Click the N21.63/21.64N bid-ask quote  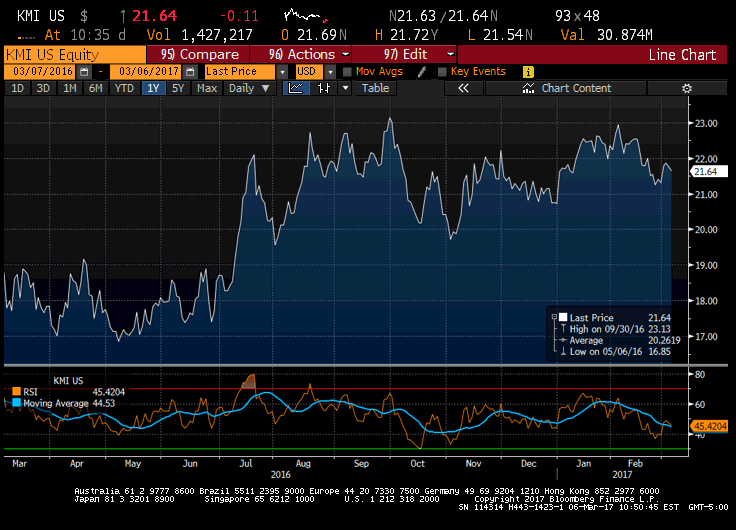coord(443,16)
